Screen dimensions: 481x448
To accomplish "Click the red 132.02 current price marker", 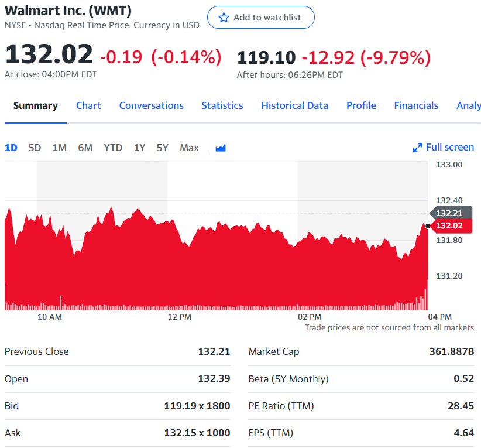I will 451,225.
